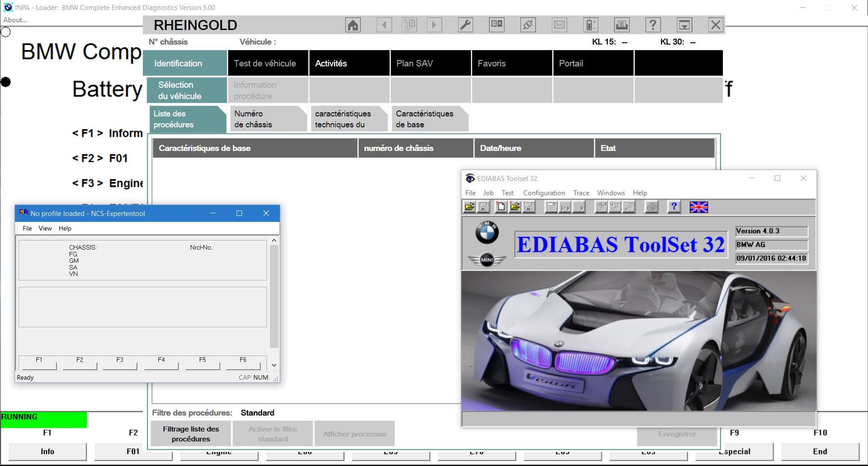Click Rheingold forward arrow icon

434,25
